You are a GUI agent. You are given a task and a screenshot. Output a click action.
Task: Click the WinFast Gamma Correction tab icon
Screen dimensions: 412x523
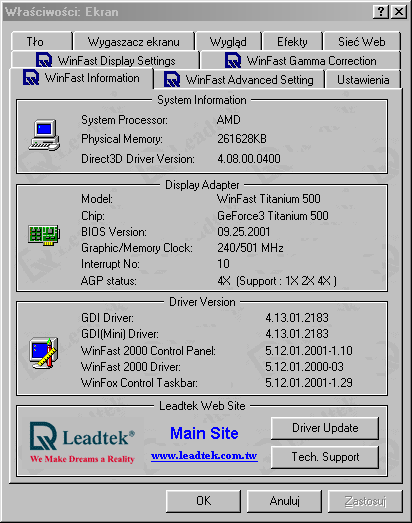tap(233, 60)
